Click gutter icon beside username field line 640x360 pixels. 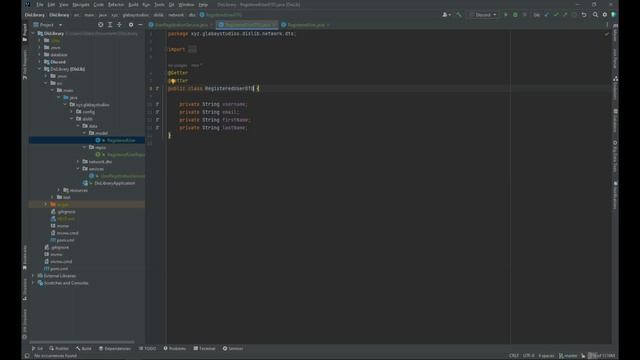point(157,104)
